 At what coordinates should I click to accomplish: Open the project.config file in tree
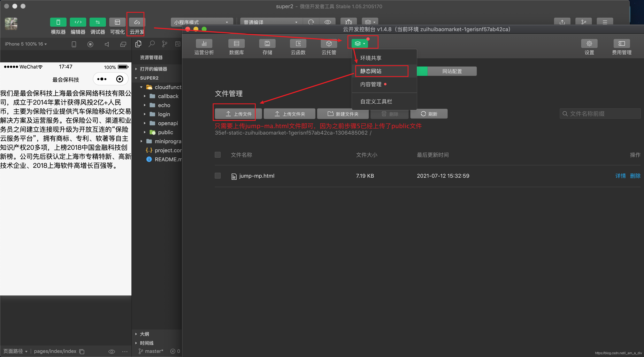163,150
